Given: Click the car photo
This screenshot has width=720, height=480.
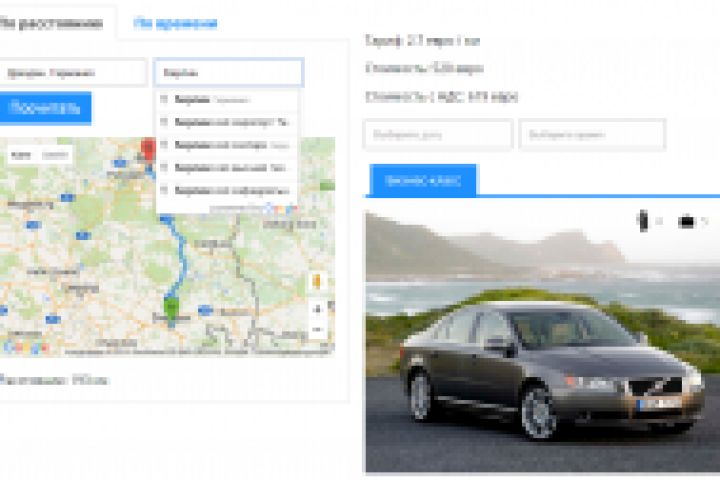Looking at the screenshot, I should tap(543, 341).
